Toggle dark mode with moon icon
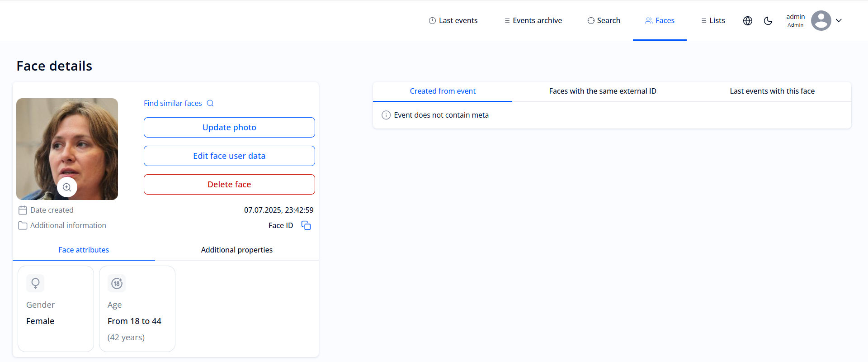The image size is (868, 362). (x=768, y=21)
